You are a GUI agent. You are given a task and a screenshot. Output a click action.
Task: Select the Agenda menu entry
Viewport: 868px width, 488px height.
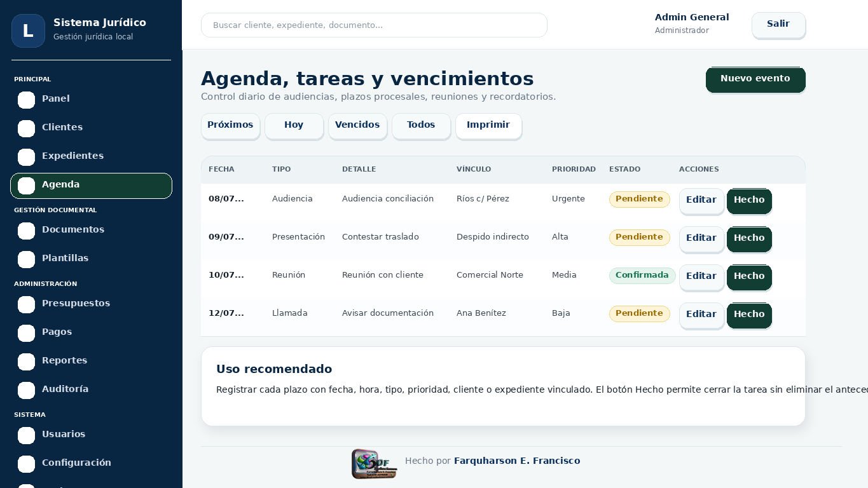click(x=91, y=186)
